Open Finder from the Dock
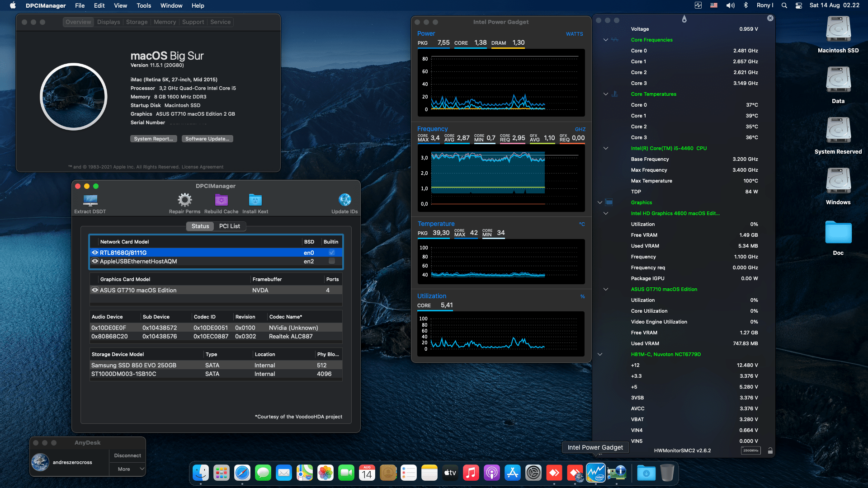This screenshot has width=868, height=488. click(x=201, y=473)
